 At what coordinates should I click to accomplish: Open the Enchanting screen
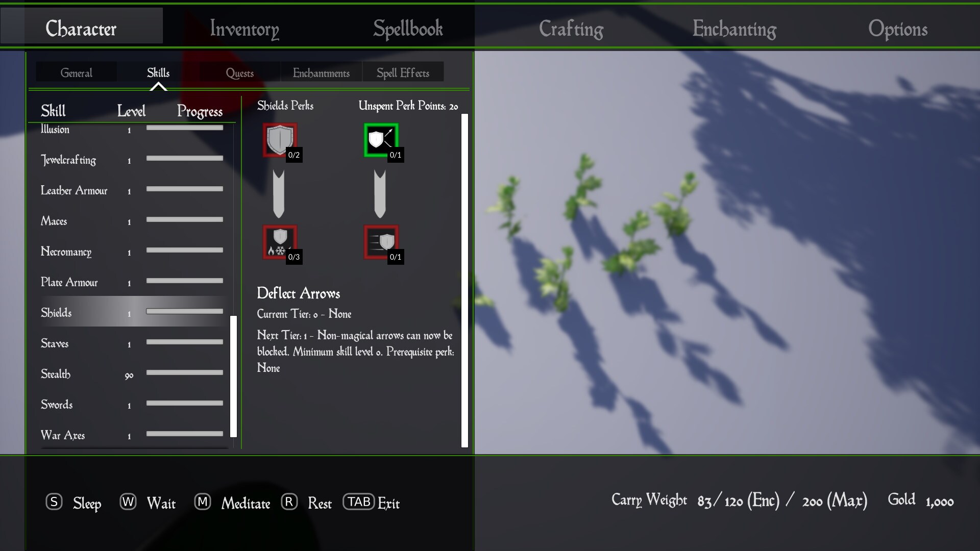734,29
